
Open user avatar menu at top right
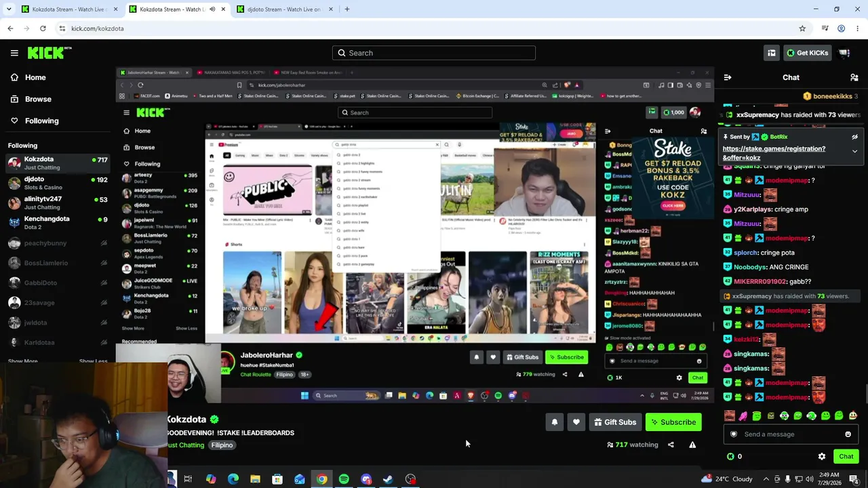845,53
